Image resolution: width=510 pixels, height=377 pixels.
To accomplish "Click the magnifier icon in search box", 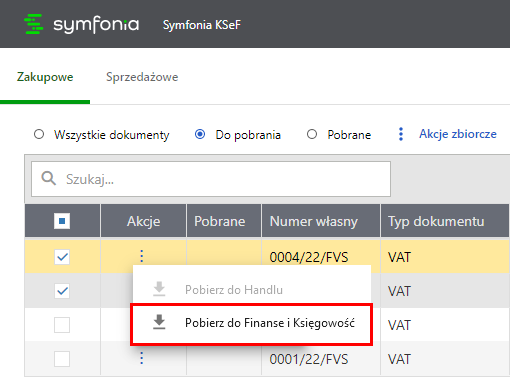I will pyautogui.click(x=49, y=179).
